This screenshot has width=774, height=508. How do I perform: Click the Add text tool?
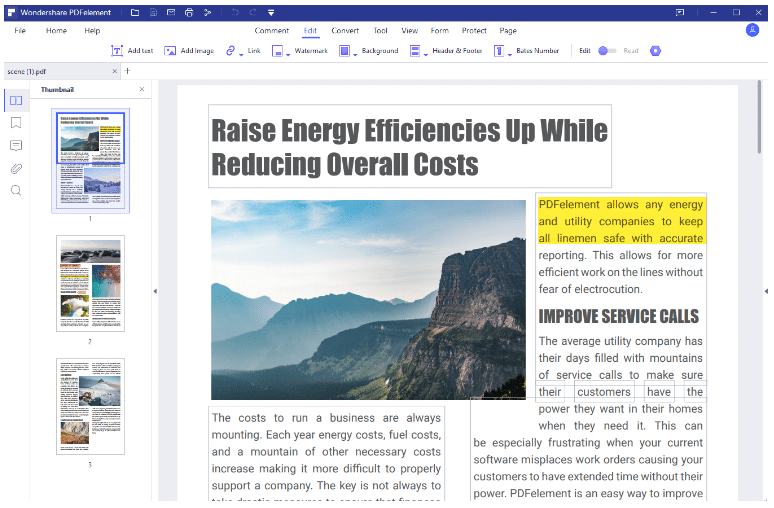[x=132, y=50]
